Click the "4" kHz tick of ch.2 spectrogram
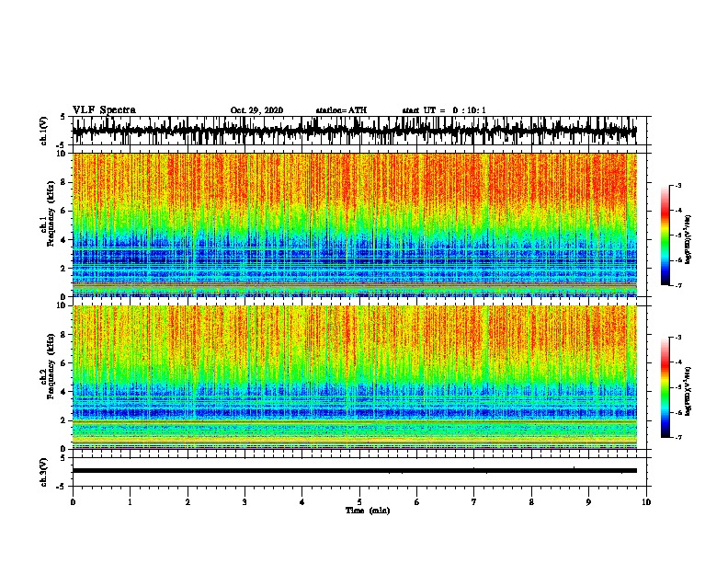 tap(63, 392)
